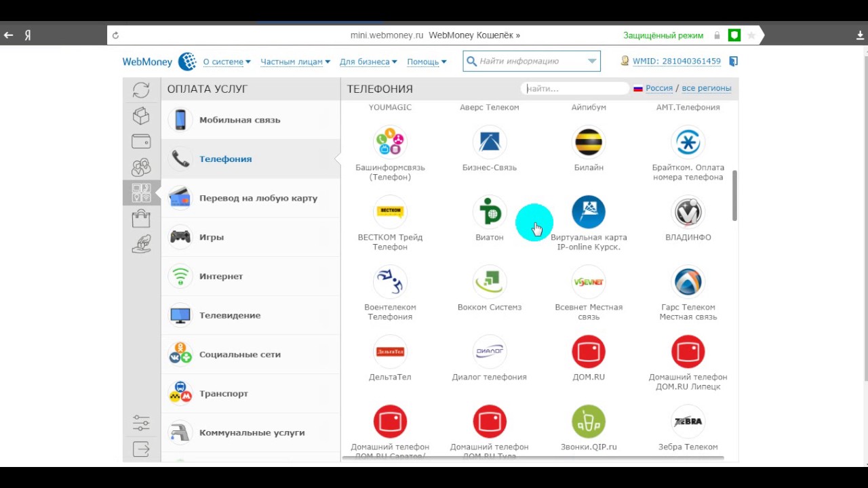Screen dimensions: 868x488
Task: Open Транспорт category
Action: pos(251,394)
